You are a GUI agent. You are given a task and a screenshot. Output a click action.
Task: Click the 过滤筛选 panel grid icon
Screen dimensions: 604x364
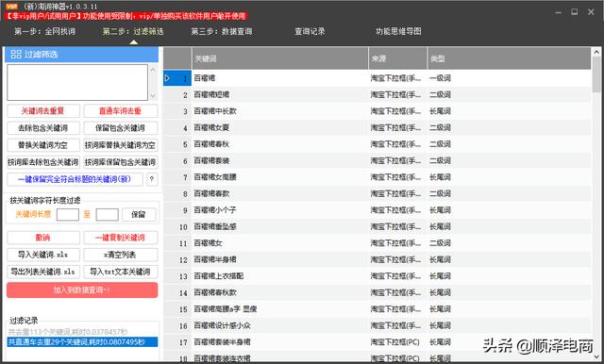[x=16, y=55]
